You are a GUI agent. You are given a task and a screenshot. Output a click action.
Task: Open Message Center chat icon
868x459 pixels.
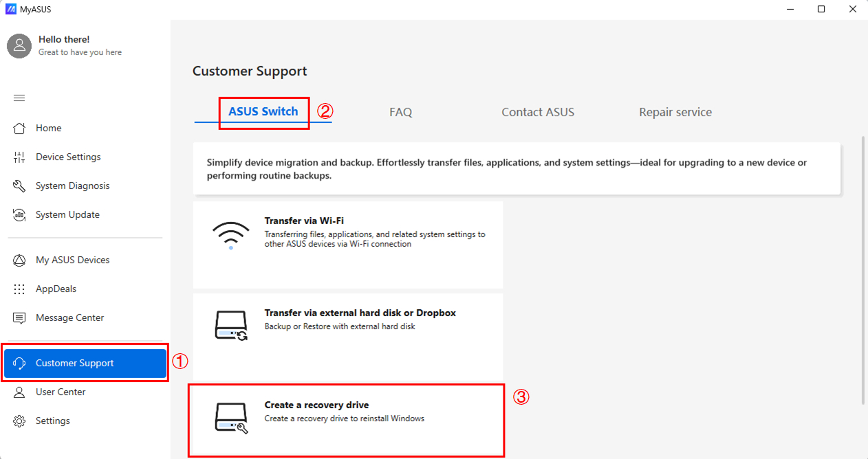19,318
